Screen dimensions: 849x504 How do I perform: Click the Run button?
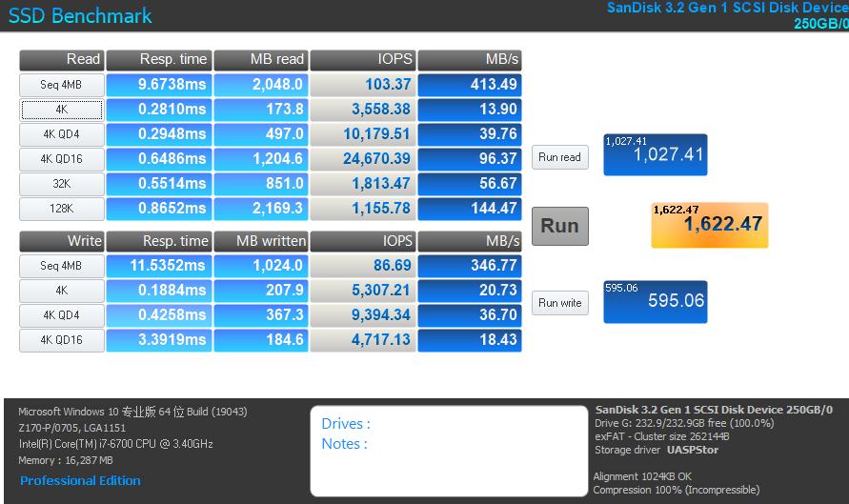pyautogui.click(x=560, y=227)
